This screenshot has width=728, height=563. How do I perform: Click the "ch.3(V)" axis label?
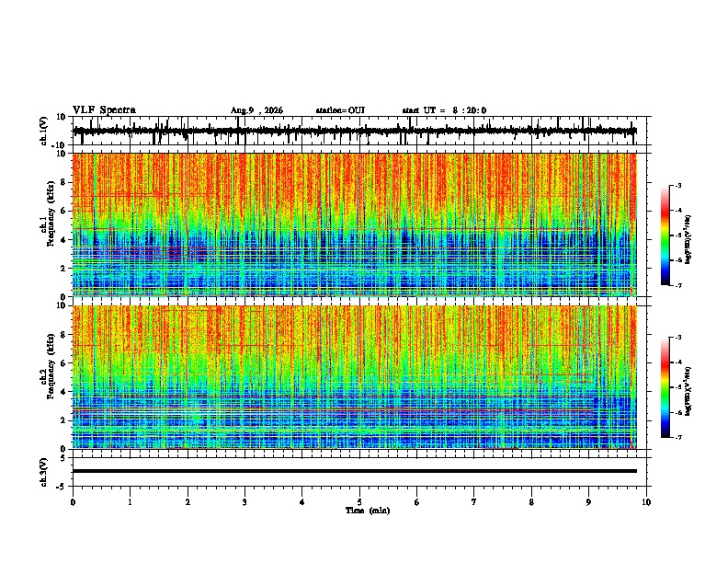(x=44, y=472)
